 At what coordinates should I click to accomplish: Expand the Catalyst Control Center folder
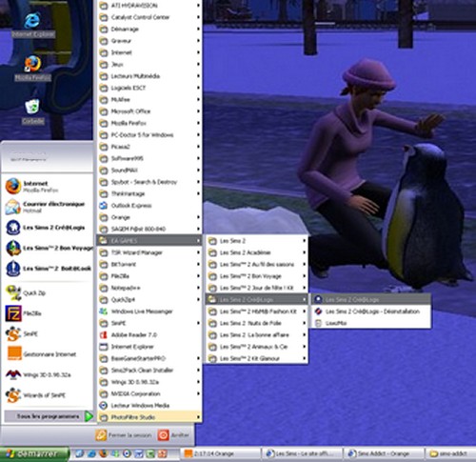coord(149,17)
